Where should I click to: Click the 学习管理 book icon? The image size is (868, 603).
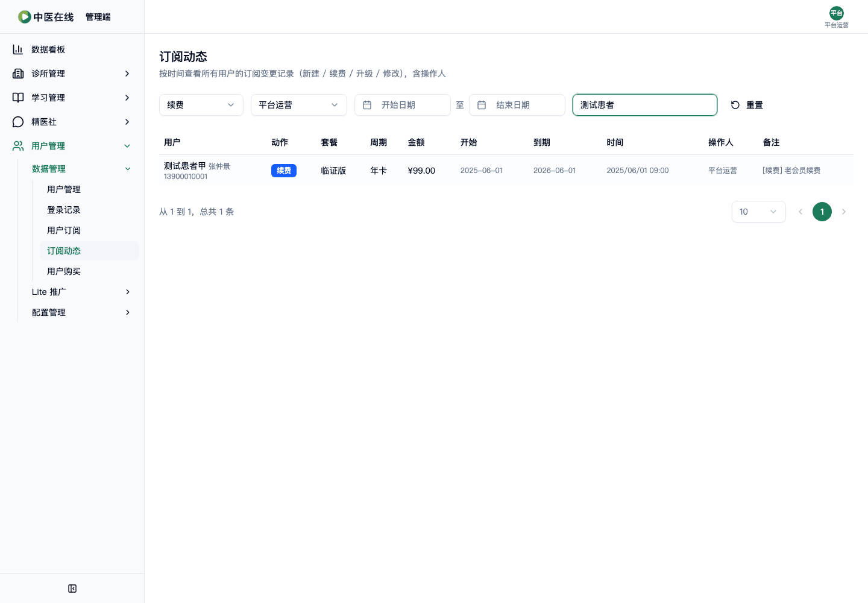click(18, 98)
